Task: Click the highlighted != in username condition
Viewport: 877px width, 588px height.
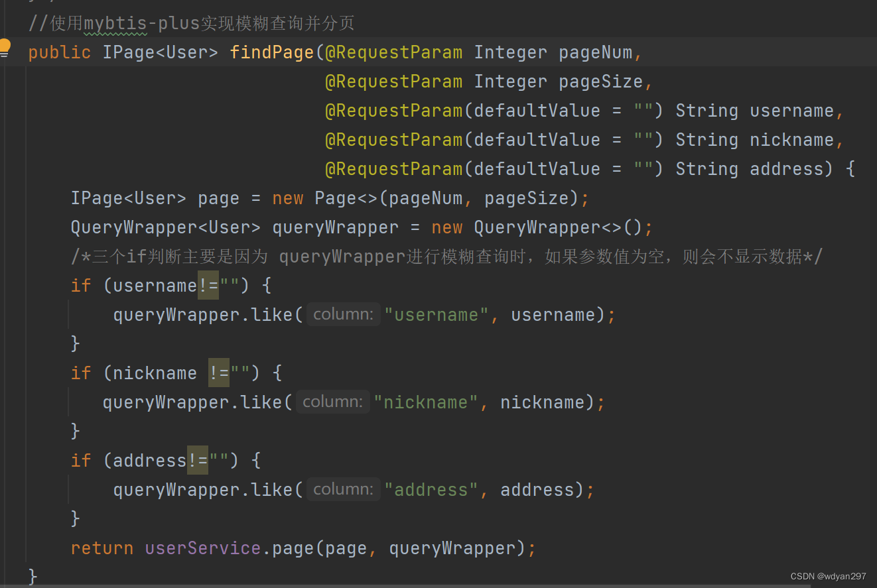Action: point(208,286)
